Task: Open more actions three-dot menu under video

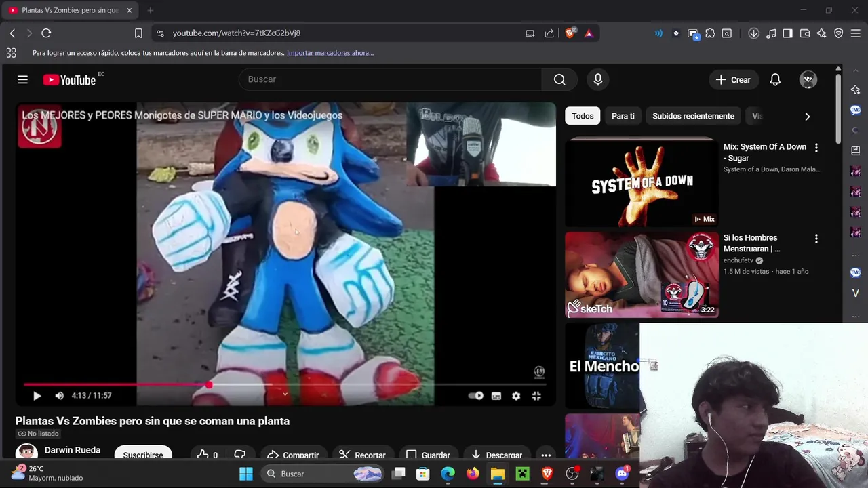Action: 546,455
